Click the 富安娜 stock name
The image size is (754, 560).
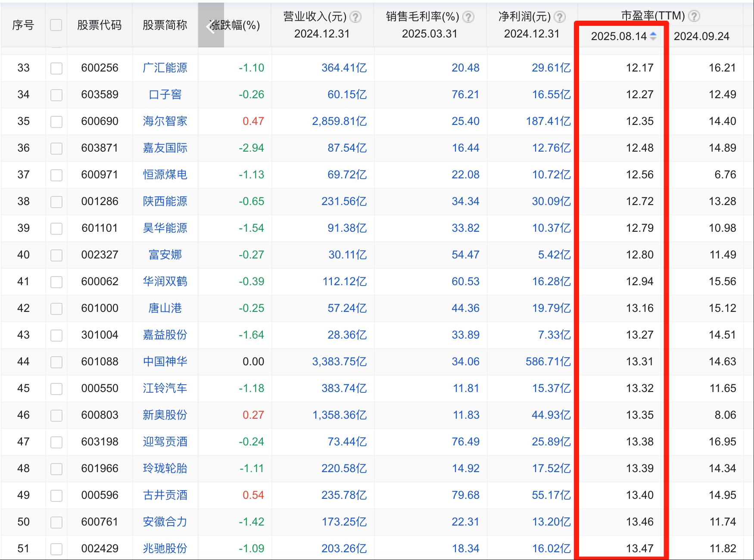pos(165,255)
